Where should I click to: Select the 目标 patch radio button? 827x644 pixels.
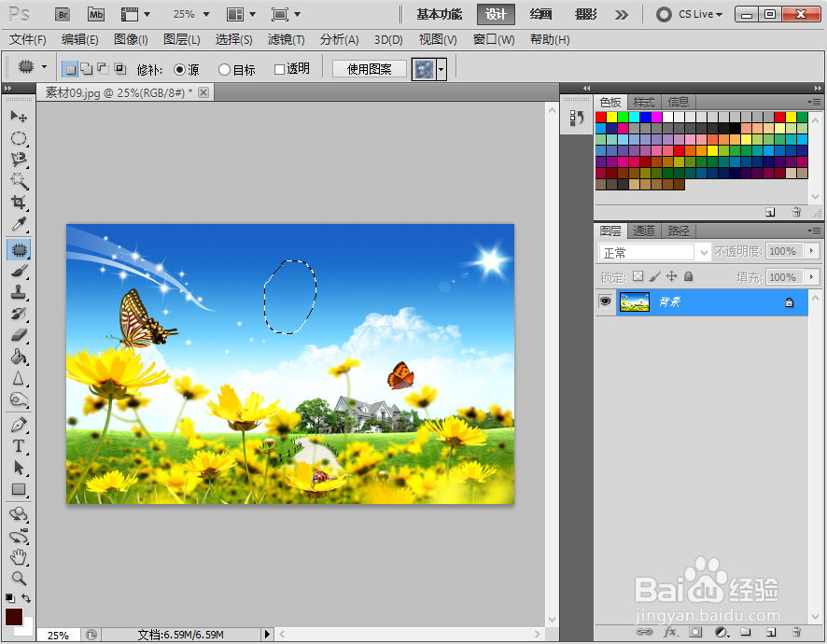click(224, 68)
